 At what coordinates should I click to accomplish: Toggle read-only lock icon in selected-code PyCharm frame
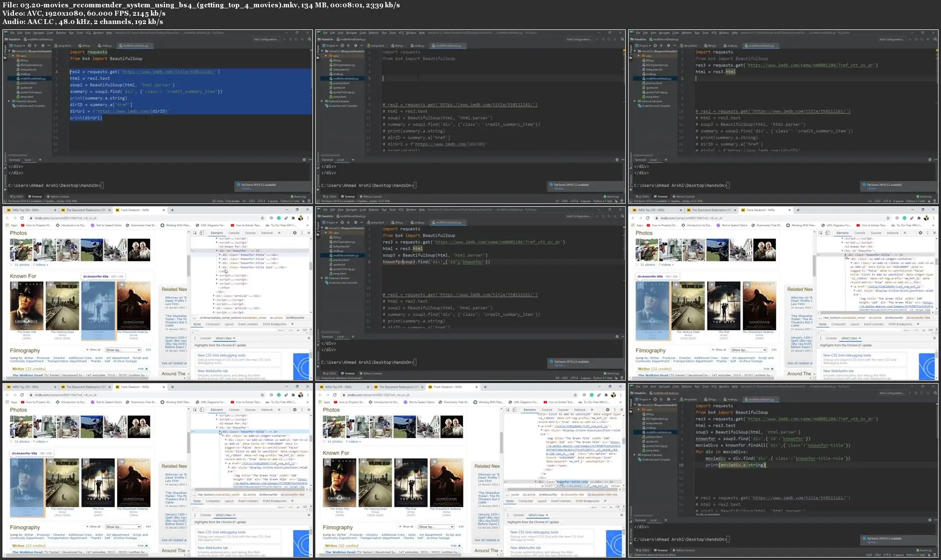coord(304,201)
